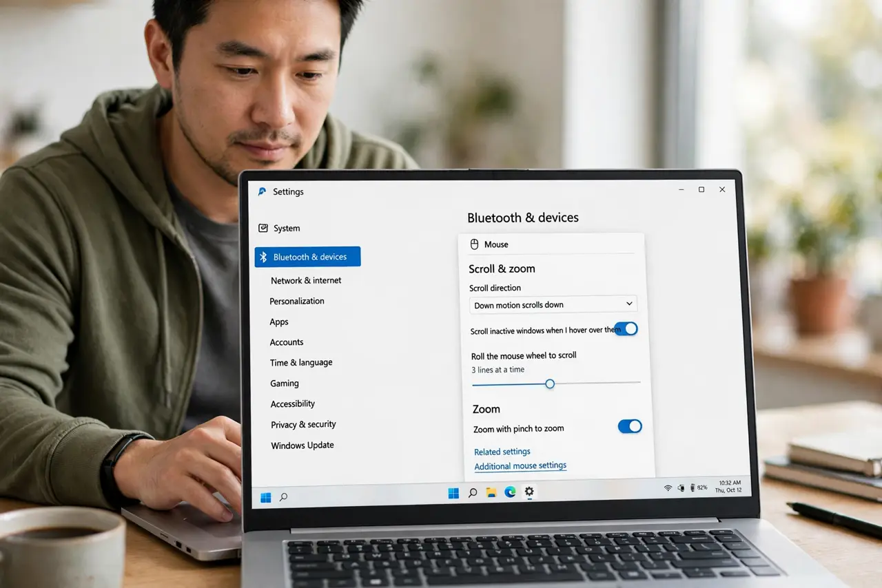Click the Related settings link
This screenshot has height=588, width=882.
(502, 452)
